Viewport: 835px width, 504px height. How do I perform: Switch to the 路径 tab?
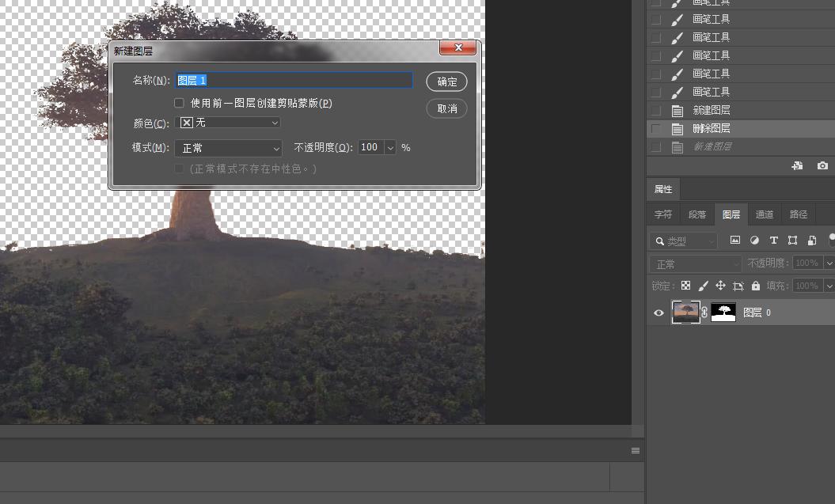pyautogui.click(x=799, y=214)
